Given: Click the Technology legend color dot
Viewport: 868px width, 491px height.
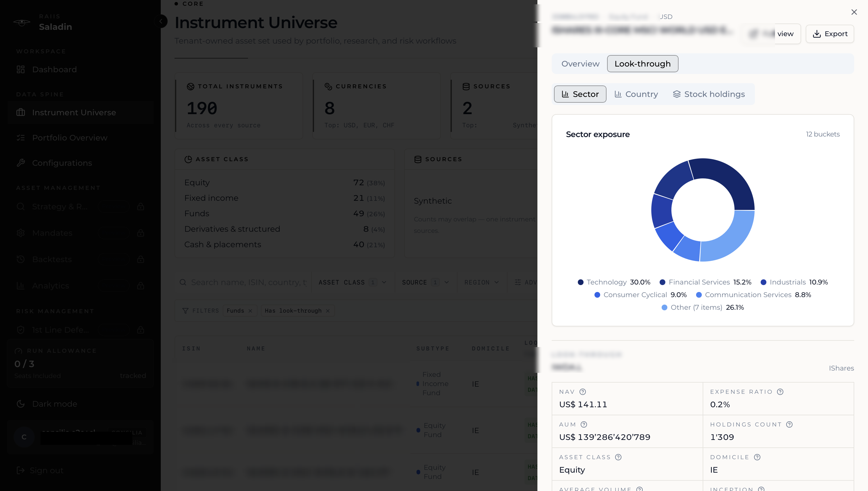Looking at the screenshot, I should (x=580, y=282).
